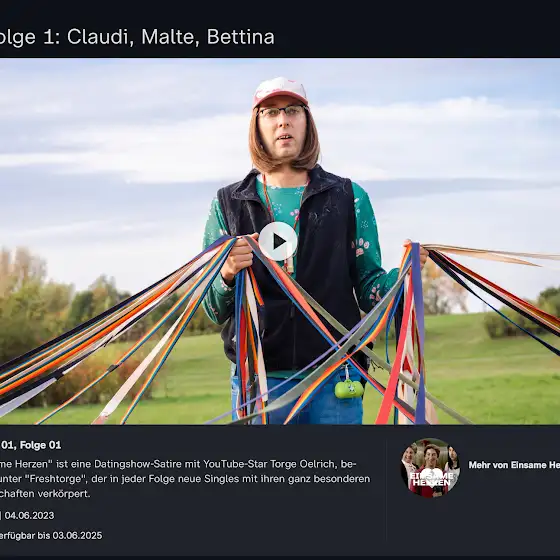Select the '01, Folge 01' episode label
The image size is (560, 560).
31,445
